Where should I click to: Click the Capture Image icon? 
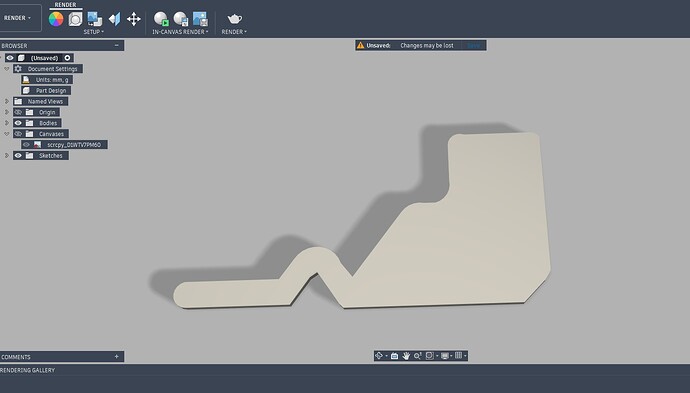tap(200, 19)
